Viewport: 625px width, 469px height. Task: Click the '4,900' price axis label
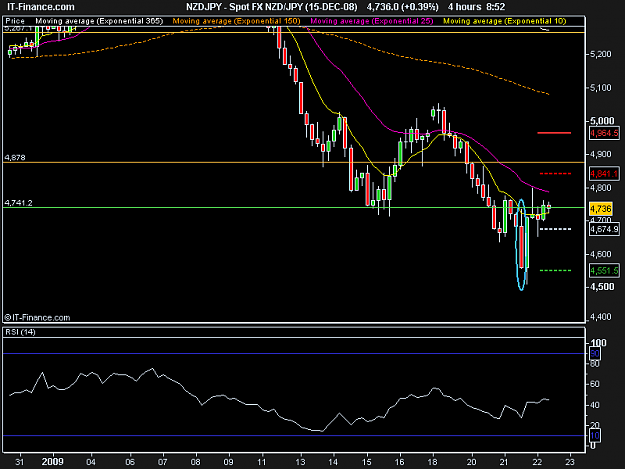pos(601,154)
